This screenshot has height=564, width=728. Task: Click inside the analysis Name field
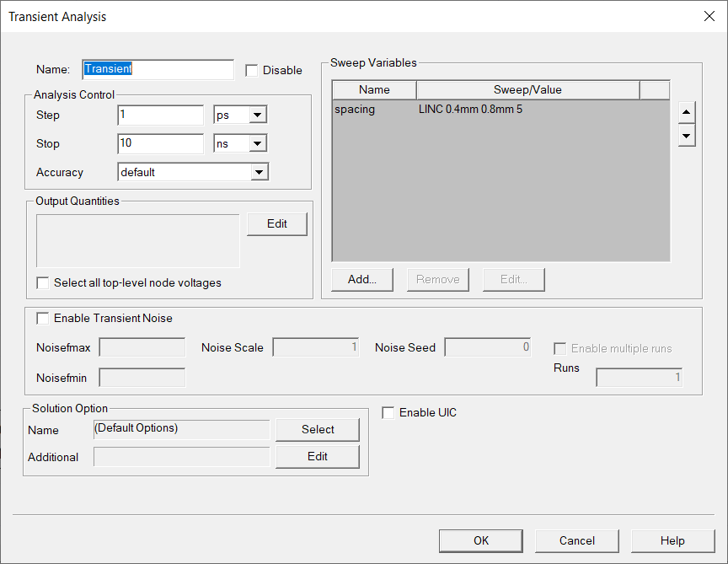157,69
